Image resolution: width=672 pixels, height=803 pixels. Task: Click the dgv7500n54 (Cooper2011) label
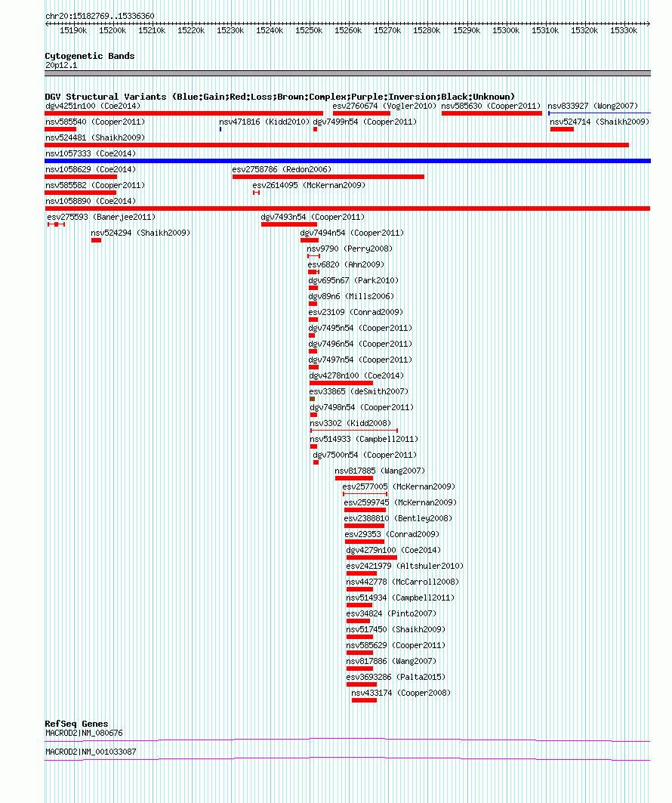(365, 456)
